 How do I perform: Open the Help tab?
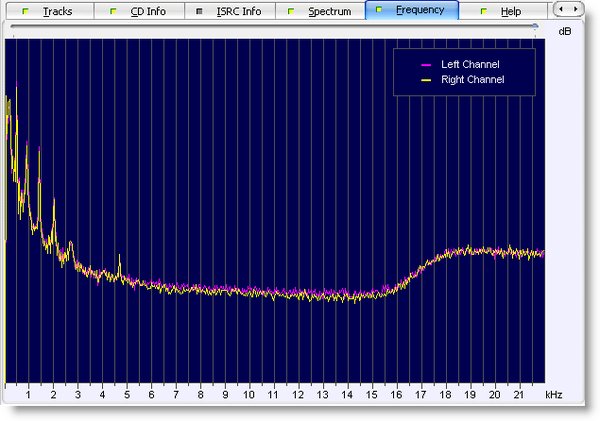(x=503, y=11)
